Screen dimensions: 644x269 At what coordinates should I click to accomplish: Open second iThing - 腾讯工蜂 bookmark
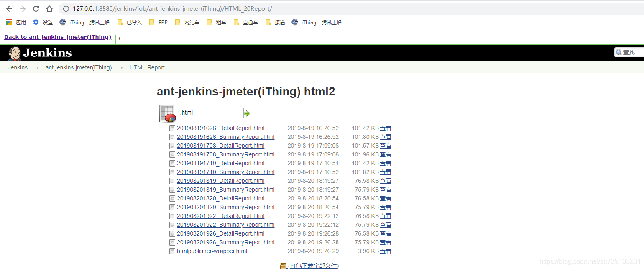[317, 22]
